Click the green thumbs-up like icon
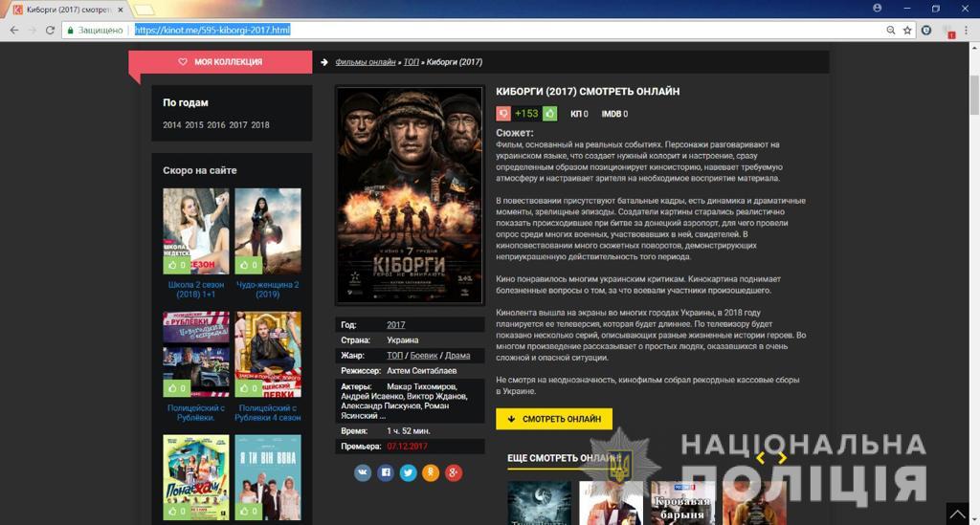The image size is (980, 525). 549,114
